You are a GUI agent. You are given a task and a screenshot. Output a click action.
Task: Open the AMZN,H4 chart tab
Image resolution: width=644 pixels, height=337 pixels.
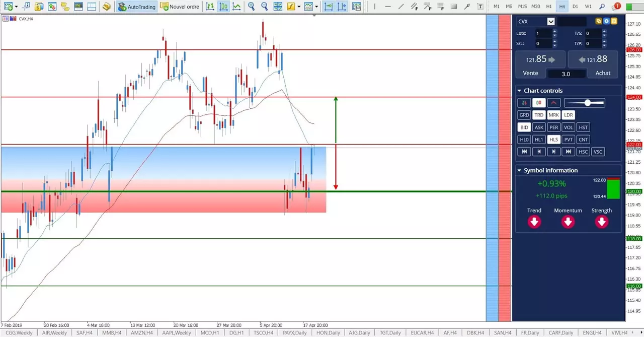click(x=141, y=332)
